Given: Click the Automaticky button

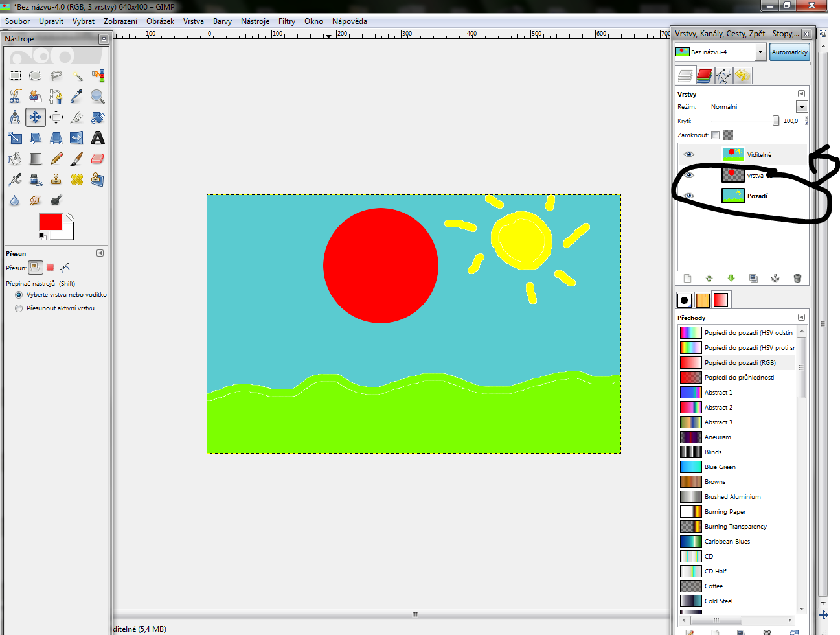Looking at the screenshot, I should click(x=789, y=52).
